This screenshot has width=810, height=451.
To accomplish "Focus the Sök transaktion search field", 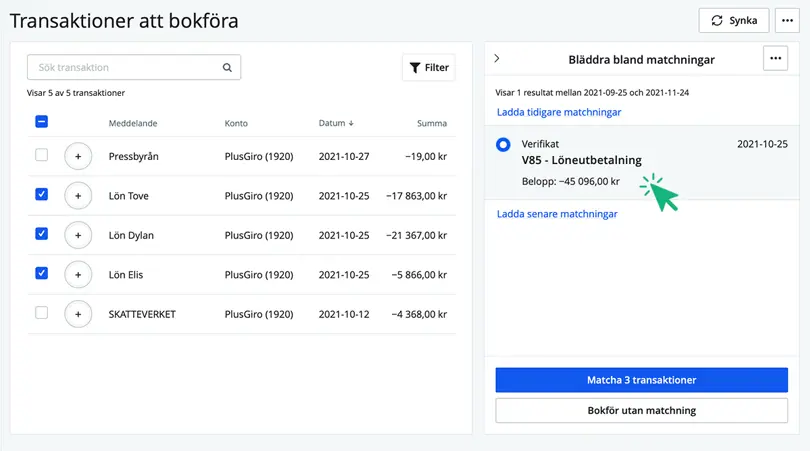I will click(x=125, y=68).
